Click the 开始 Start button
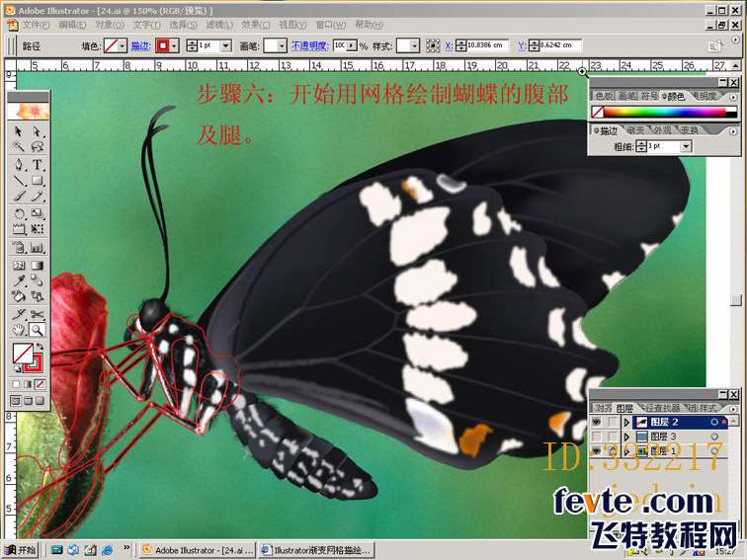 [20, 550]
